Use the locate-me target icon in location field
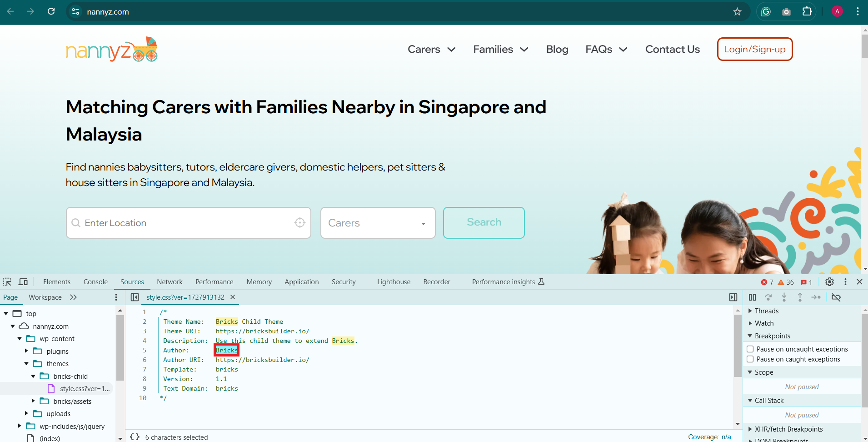The width and height of the screenshot is (868, 442). click(x=300, y=222)
